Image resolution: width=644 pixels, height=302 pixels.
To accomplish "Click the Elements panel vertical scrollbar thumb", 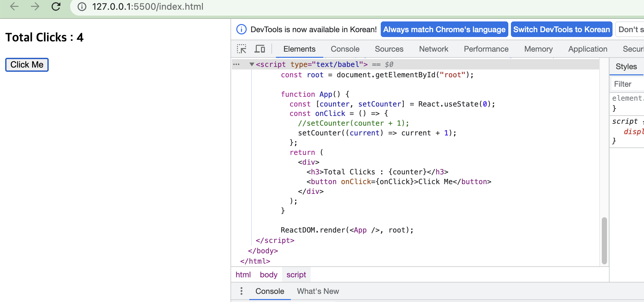I will click(604, 241).
